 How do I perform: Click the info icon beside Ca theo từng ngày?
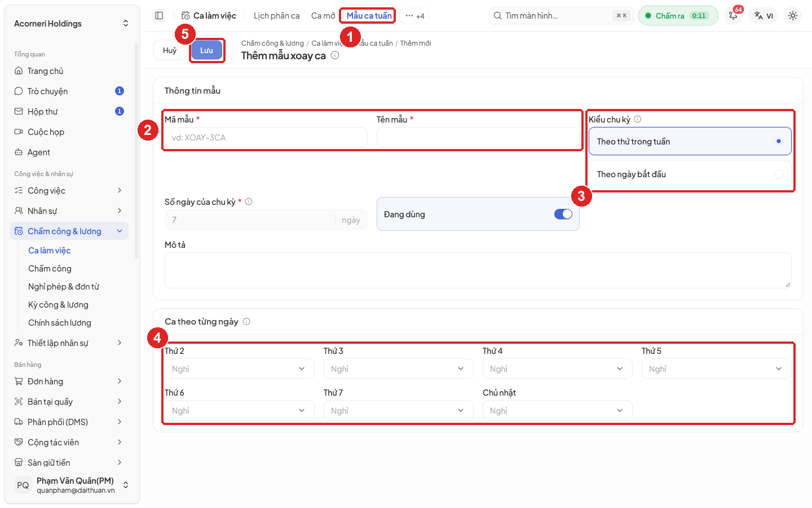pyautogui.click(x=246, y=322)
